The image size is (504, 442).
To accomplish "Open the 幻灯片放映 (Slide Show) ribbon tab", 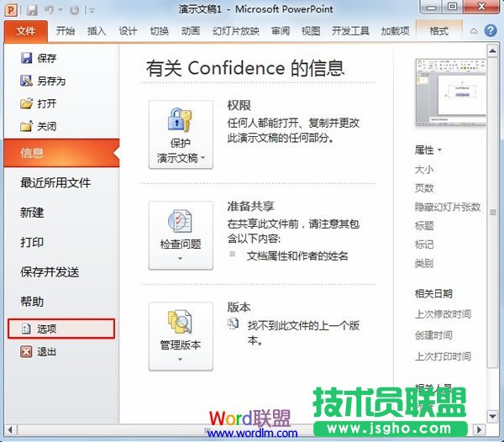I will tap(234, 31).
